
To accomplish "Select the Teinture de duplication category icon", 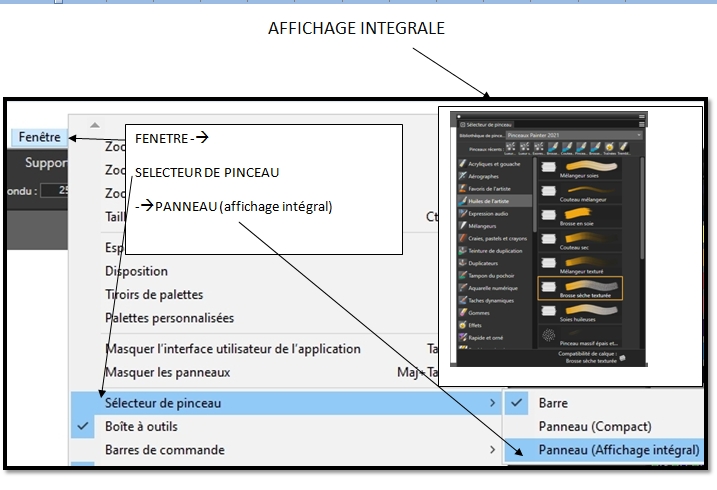I will click(463, 250).
